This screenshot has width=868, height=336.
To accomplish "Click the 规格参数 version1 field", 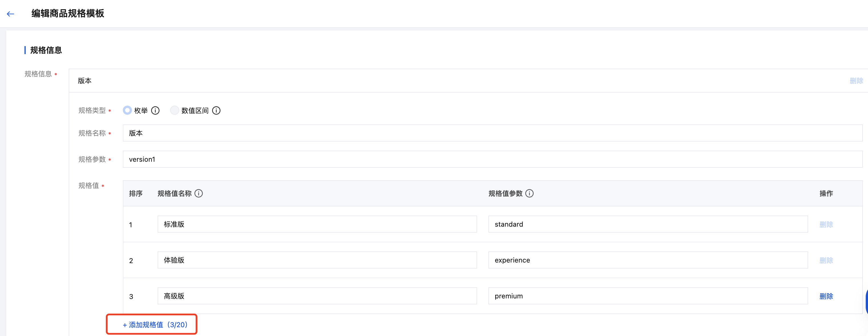I will 492,159.
